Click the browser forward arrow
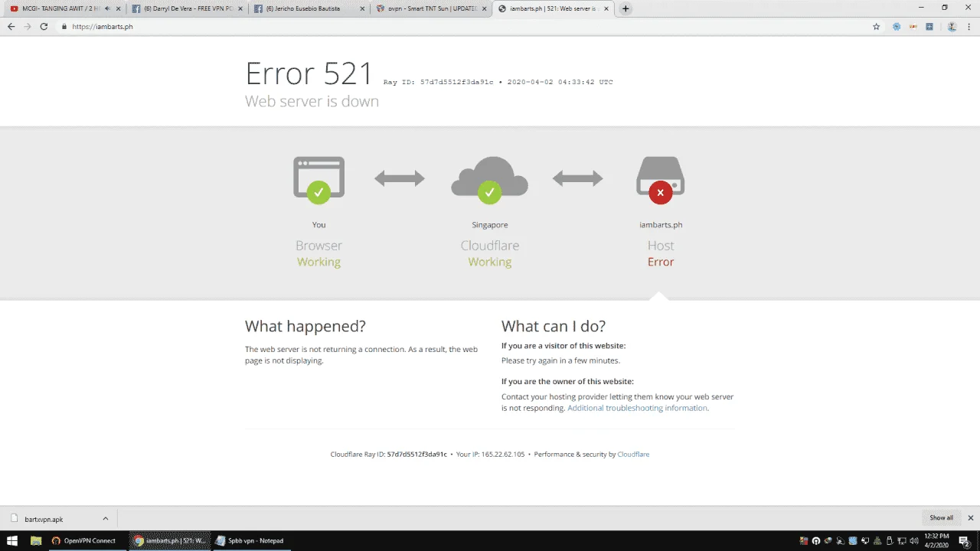The height and width of the screenshot is (551, 980). [28, 26]
